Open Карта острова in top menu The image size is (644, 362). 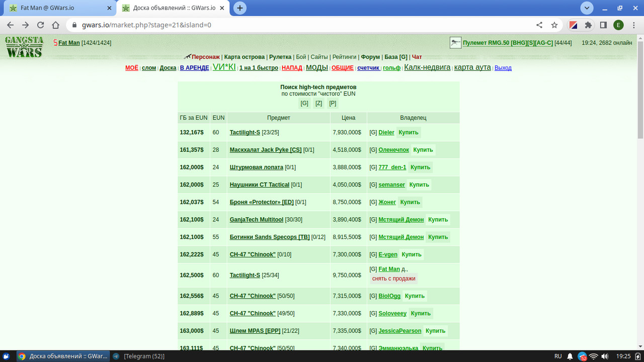(x=244, y=57)
